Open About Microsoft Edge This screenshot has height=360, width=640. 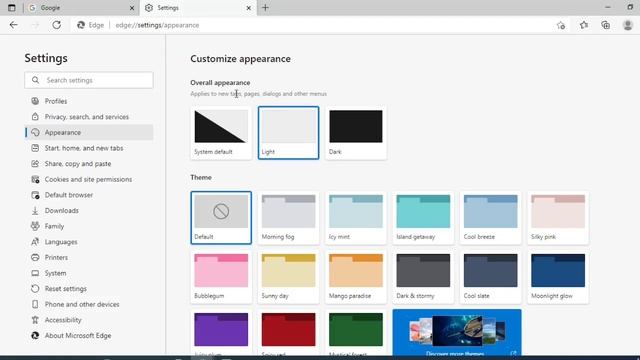89,336
